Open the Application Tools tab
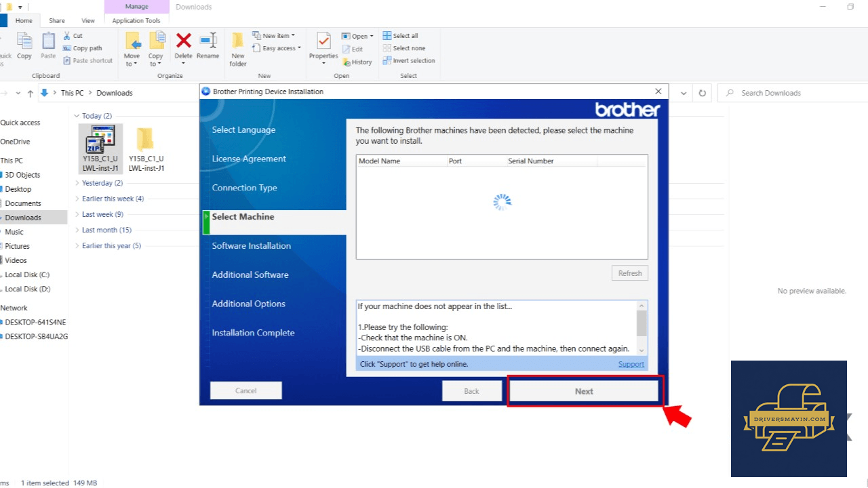Screen dimensions: 868x488 pyautogui.click(x=136, y=21)
